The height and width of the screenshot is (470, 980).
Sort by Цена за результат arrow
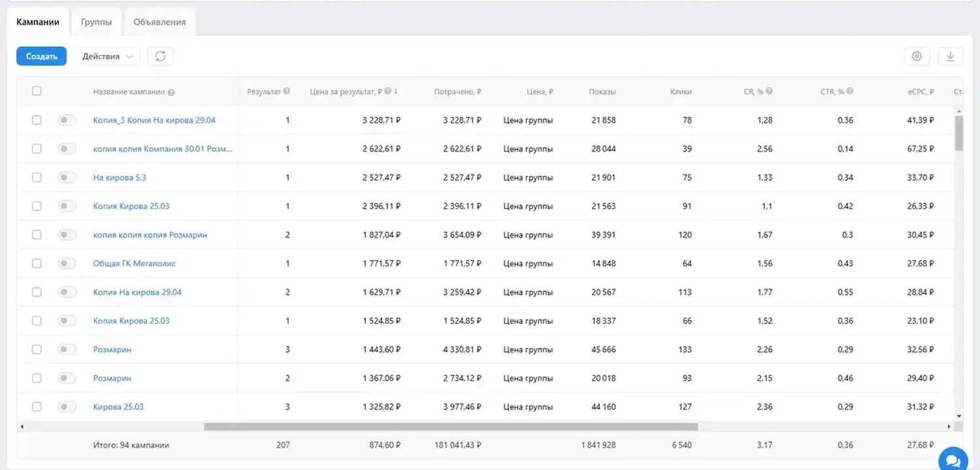pyautogui.click(x=396, y=91)
